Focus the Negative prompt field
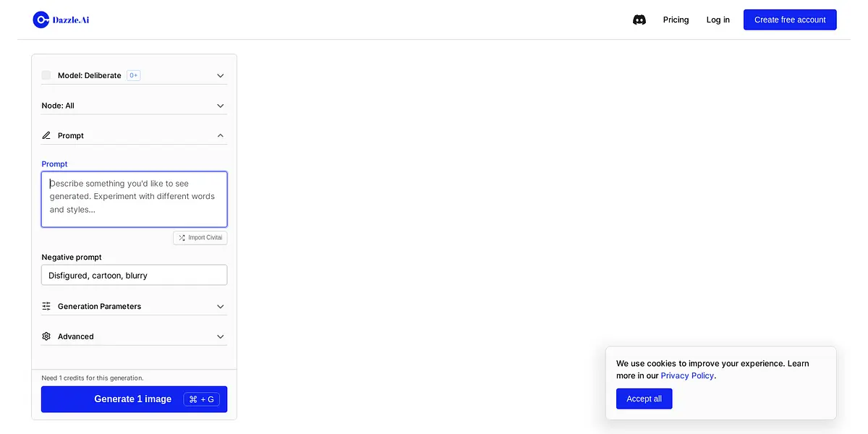The image size is (868, 434). coord(134,275)
